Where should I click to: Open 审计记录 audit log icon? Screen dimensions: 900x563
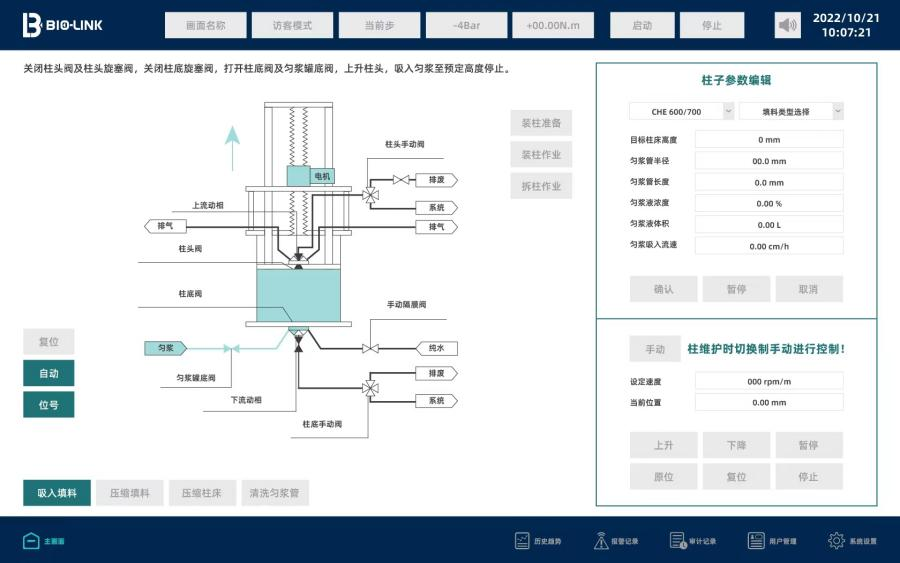coord(677,541)
